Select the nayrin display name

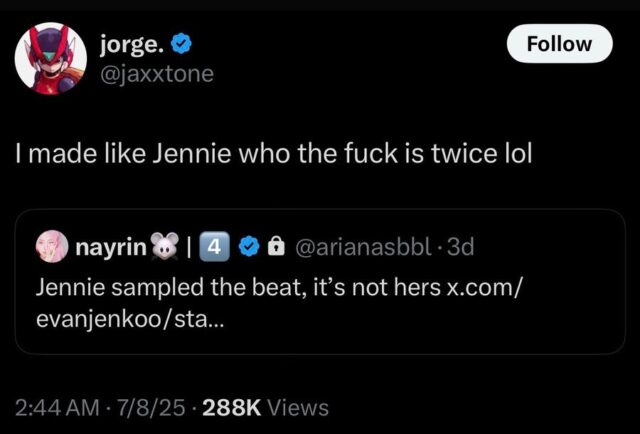pyautogui.click(x=110, y=245)
